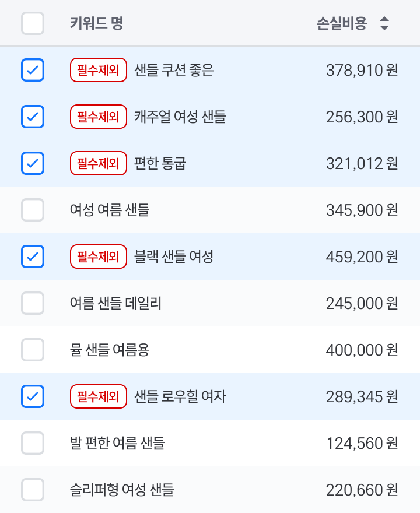This screenshot has width=420, height=513.
Task: Uncheck the 샌들 쿠션 좋은 keyword
Action: pos(33,70)
